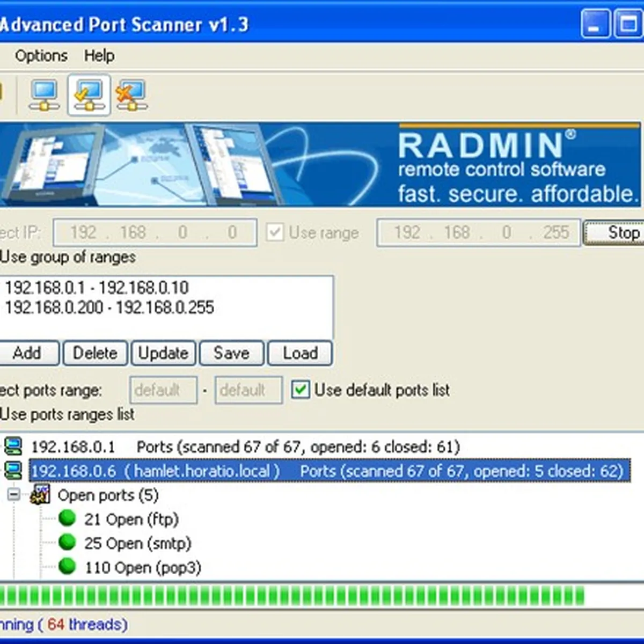Click the green dot beside 21 Open (ftp)

(68, 518)
